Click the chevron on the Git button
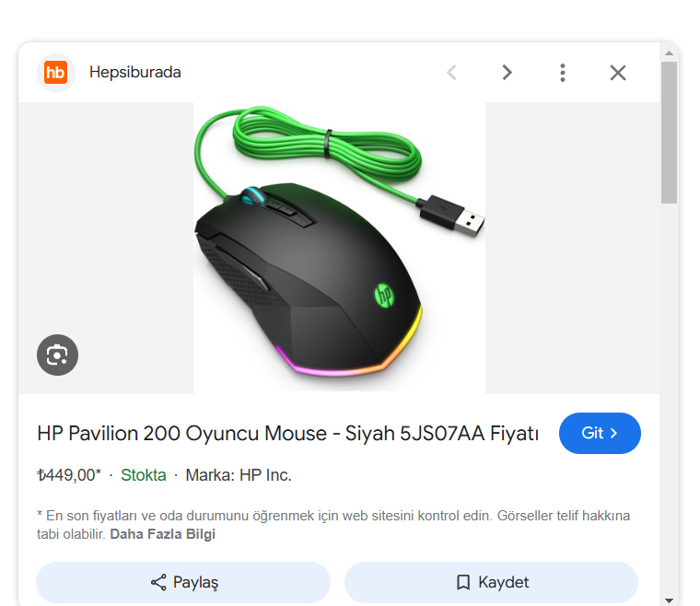This screenshot has height=606, width=700. (x=614, y=433)
